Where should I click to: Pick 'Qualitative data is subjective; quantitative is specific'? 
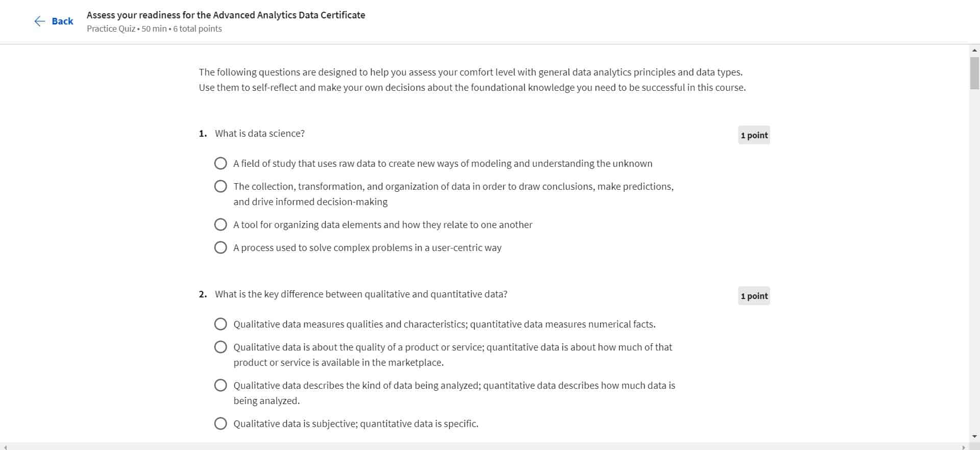point(220,423)
